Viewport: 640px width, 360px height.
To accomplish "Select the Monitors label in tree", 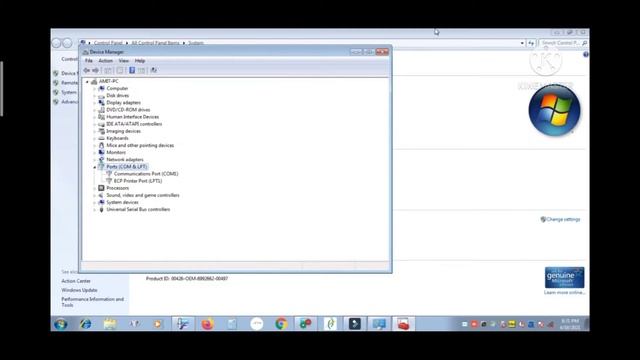I will (116, 152).
